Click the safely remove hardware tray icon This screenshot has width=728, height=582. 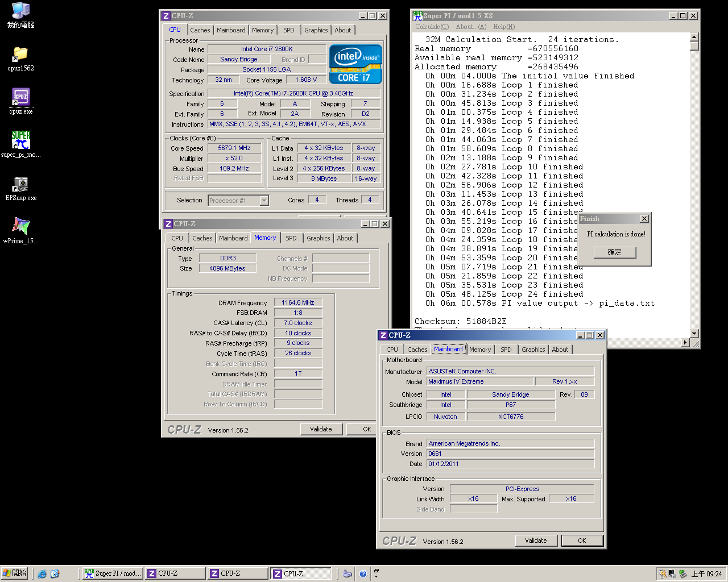[682, 574]
